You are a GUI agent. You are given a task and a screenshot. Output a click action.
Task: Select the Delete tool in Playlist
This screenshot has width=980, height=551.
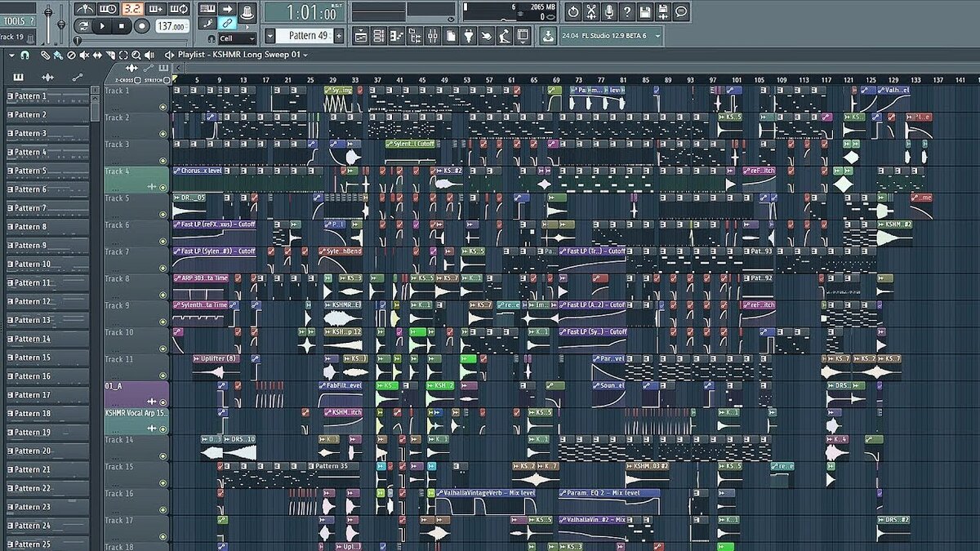pyautogui.click(x=71, y=55)
